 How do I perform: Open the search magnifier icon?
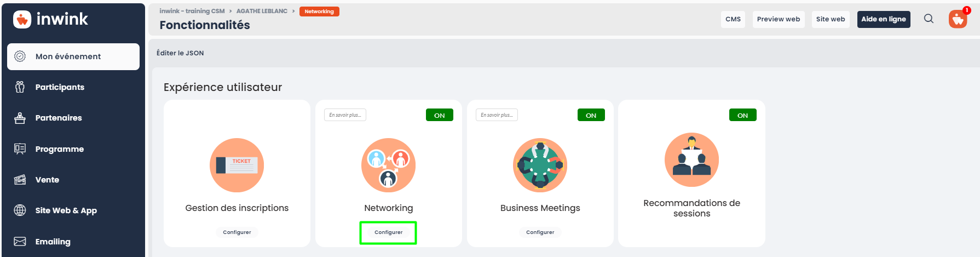coord(929,19)
